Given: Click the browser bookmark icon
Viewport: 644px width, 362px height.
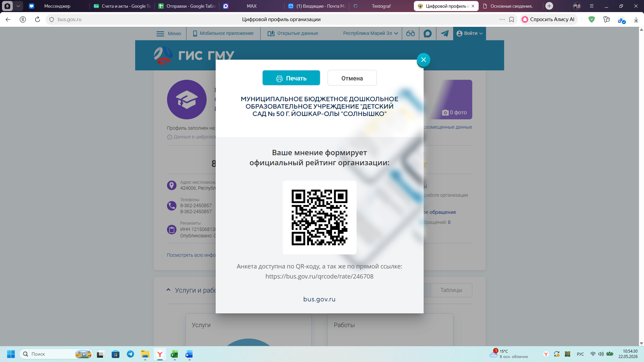Looking at the screenshot, I should coord(512,19).
